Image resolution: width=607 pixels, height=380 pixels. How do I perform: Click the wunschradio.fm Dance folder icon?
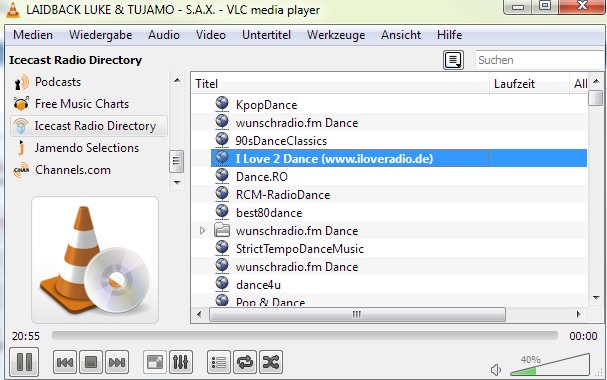(222, 230)
